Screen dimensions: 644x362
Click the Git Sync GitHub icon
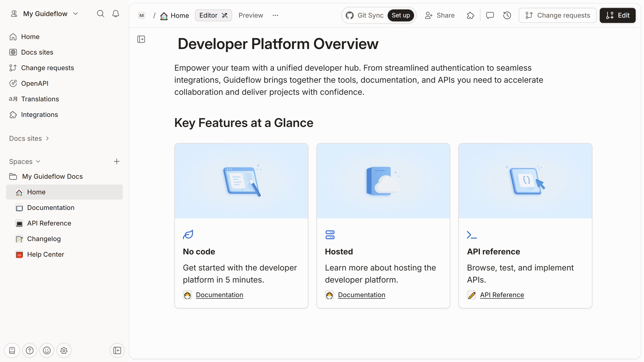350,15
